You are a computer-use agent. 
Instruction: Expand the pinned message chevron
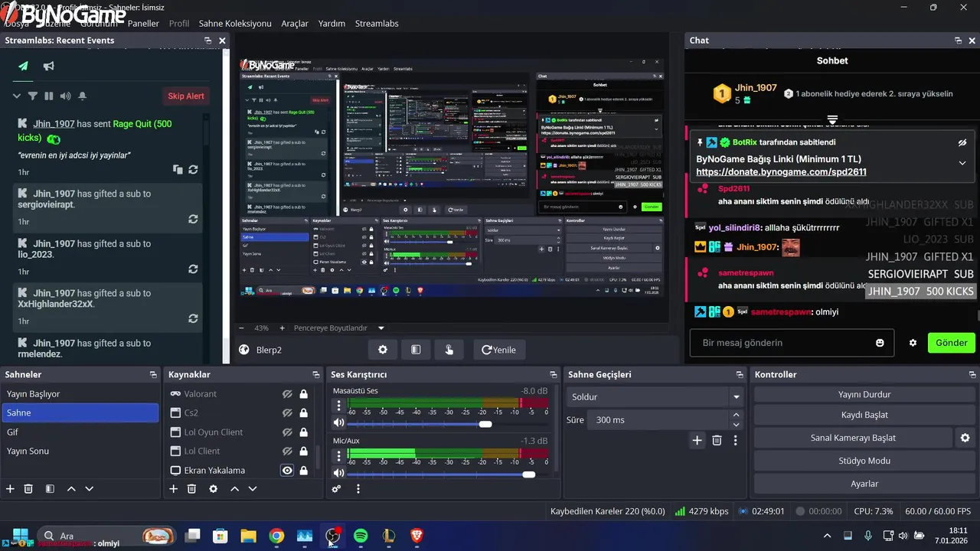point(962,163)
